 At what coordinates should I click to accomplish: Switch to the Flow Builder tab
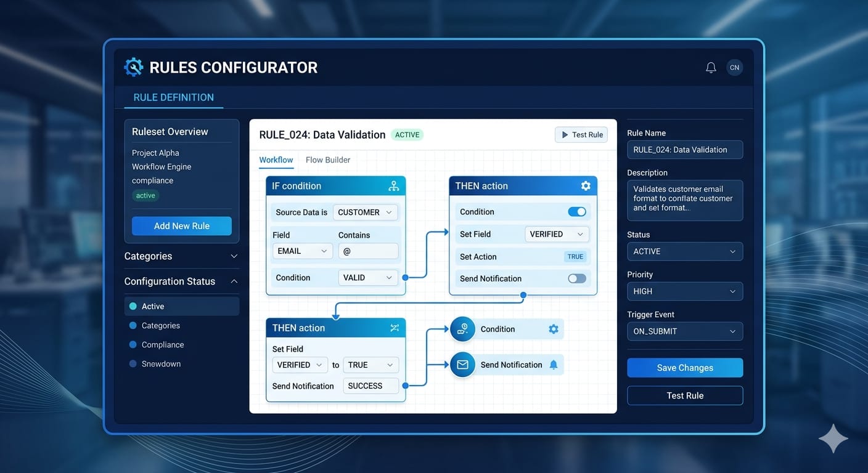point(328,160)
